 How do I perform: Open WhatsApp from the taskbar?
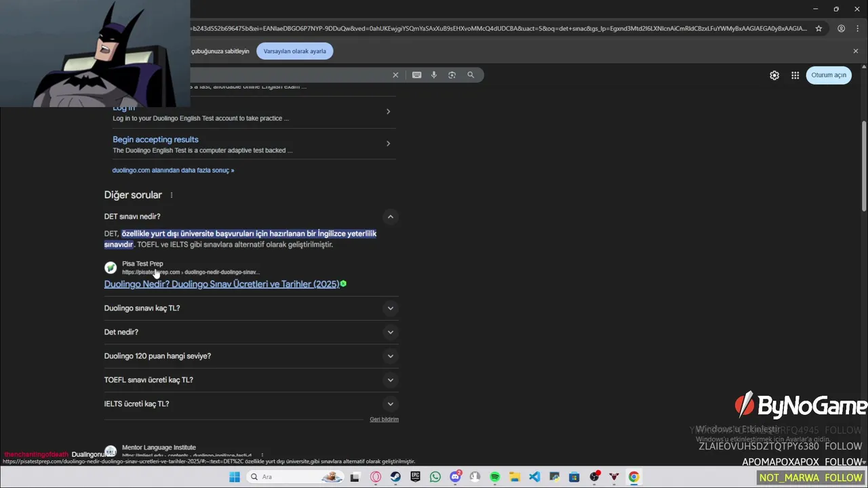(435, 477)
